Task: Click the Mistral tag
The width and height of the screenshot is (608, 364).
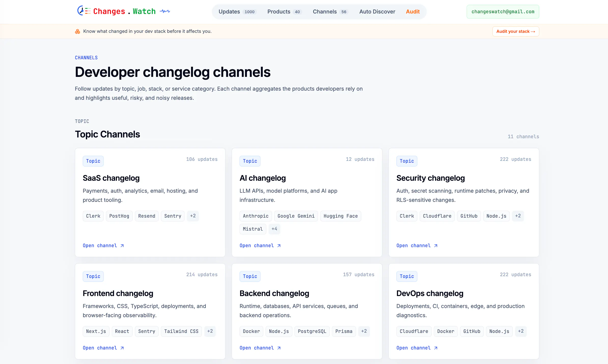Action: coord(253,229)
